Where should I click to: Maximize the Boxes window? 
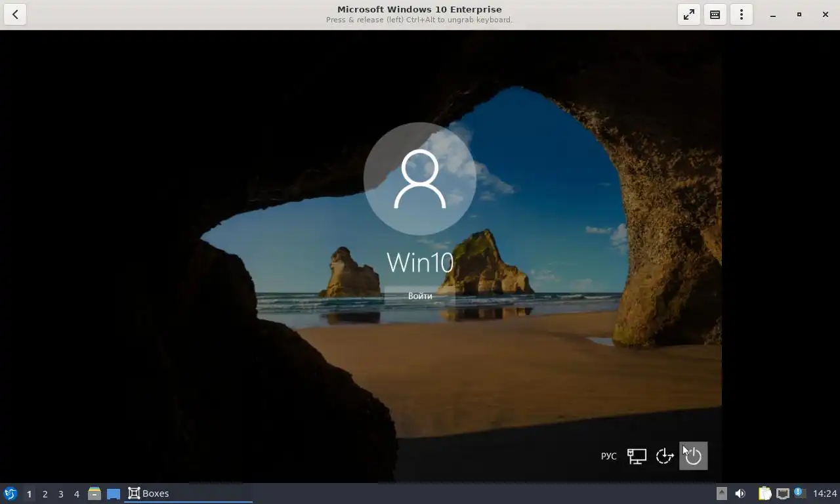coord(799,14)
